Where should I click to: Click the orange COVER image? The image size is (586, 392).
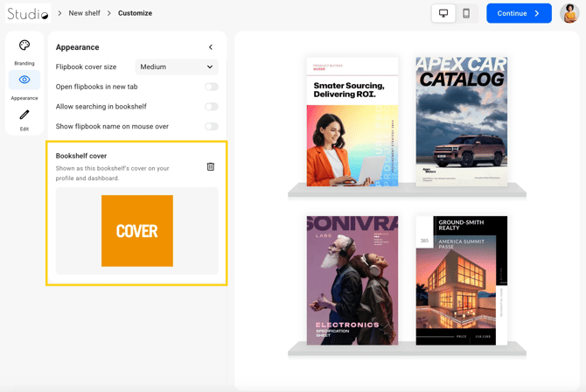pos(137,231)
